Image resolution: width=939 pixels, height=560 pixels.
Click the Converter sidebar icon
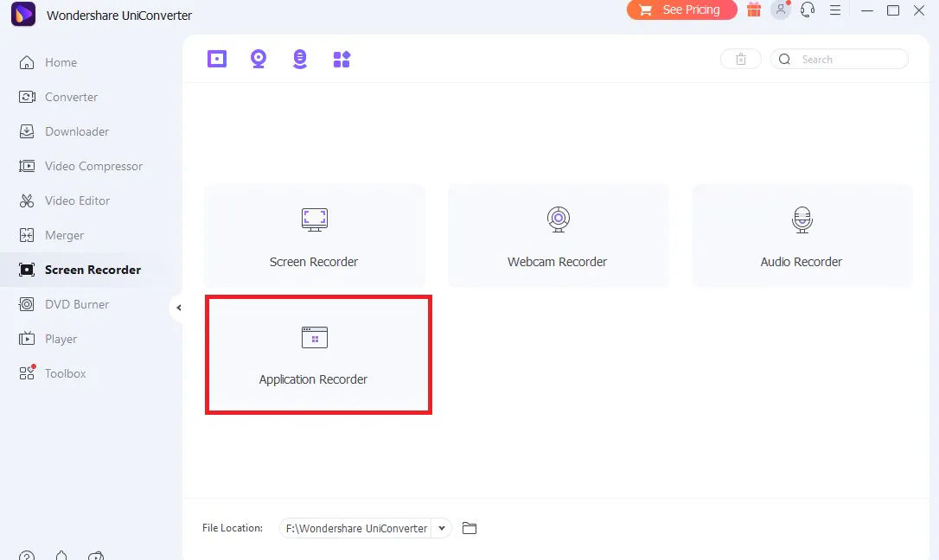pyautogui.click(x=27, y=97)
